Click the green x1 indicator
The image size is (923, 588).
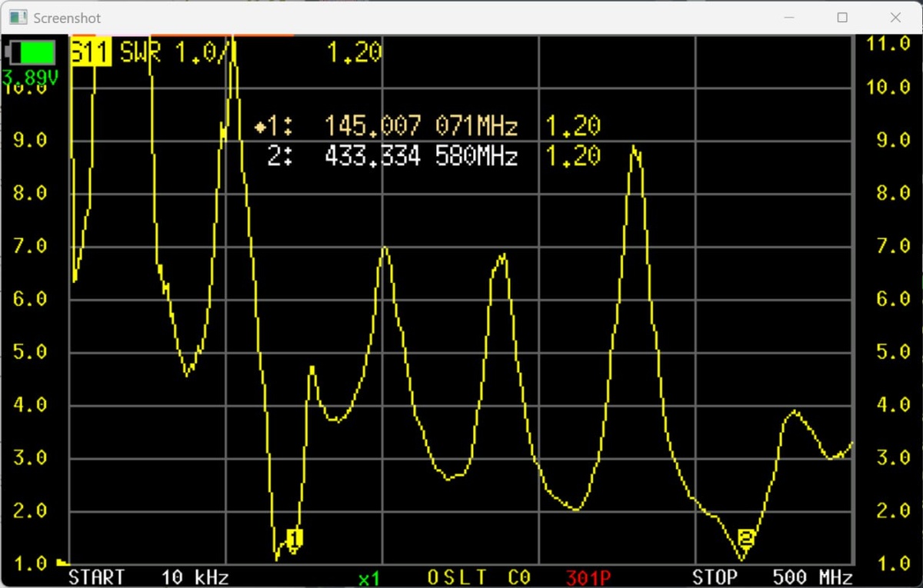coord(369,577)
